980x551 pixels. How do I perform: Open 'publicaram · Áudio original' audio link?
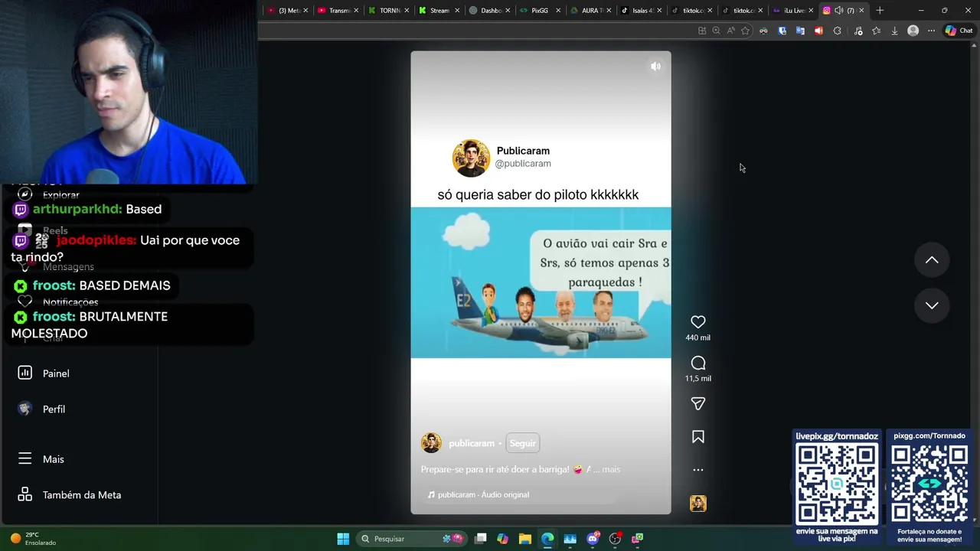click(x=478, y=494)
